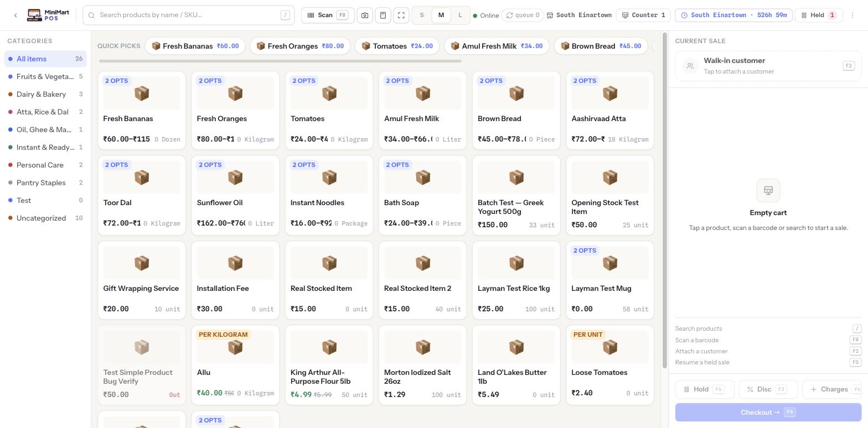Viewport: 868px width, 428px height.
Task: Open Sunflower Oil product card
Action: (235, 195)
